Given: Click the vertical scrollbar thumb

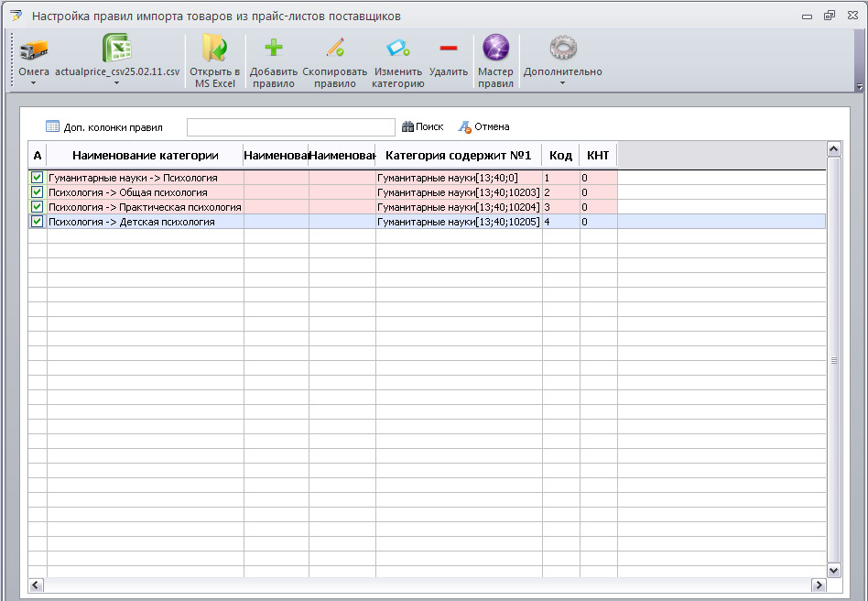Looking at the screenshot, I should click(833, 360).
